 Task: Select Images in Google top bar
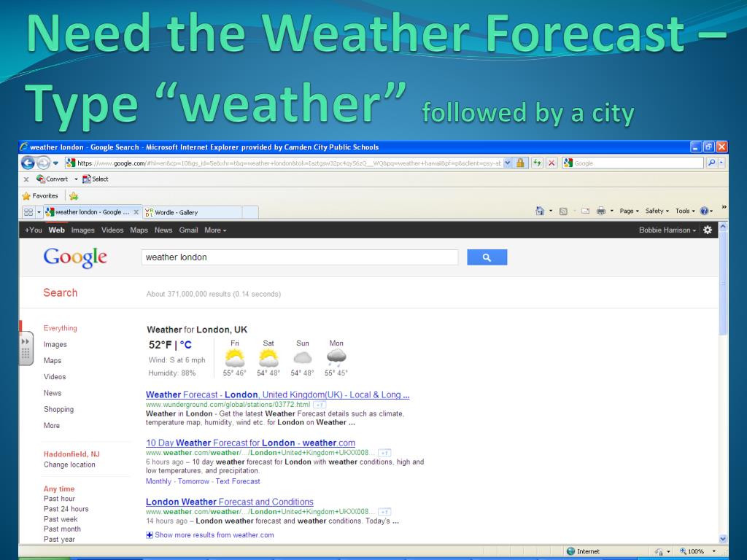click(x=83, y=230)
